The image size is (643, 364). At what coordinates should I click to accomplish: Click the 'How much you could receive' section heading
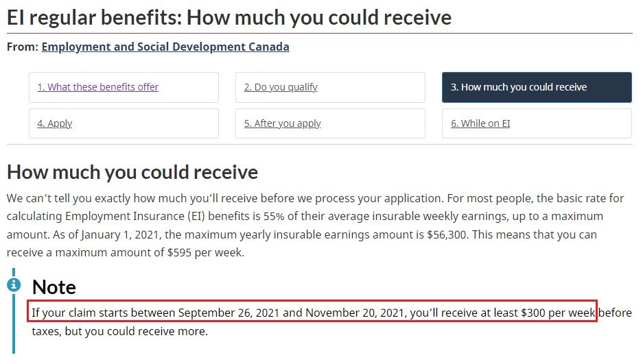coord(132,172)
